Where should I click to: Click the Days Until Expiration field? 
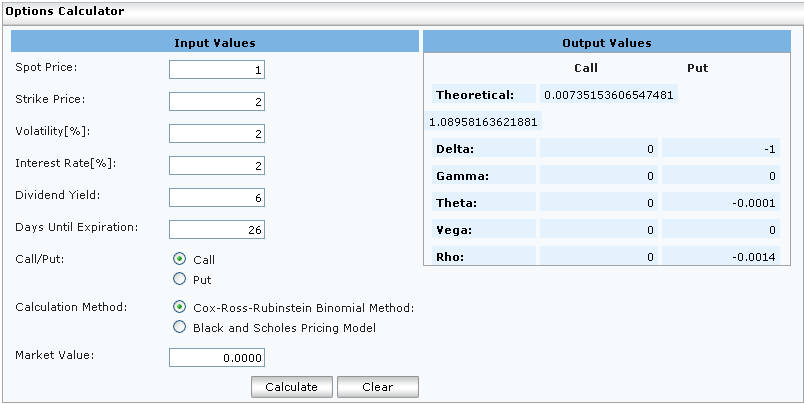point(217,230)
